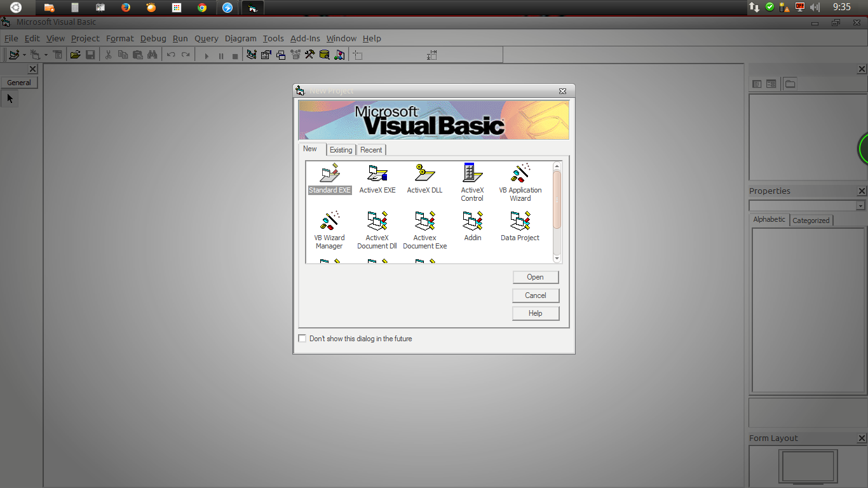The width and height of the screenshot is (868, 488).
Task: Open the Object Browser toolbar icon
Action: (x=295, y=55)
